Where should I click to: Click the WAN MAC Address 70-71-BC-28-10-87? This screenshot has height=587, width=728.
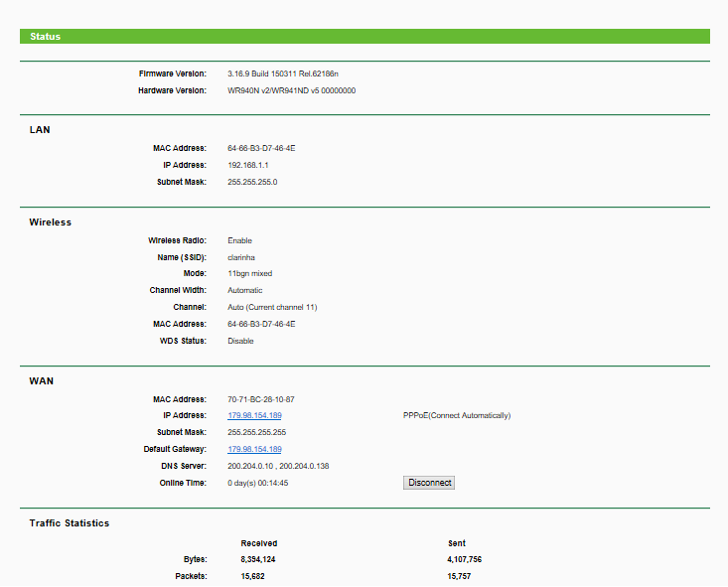[261, 399]
